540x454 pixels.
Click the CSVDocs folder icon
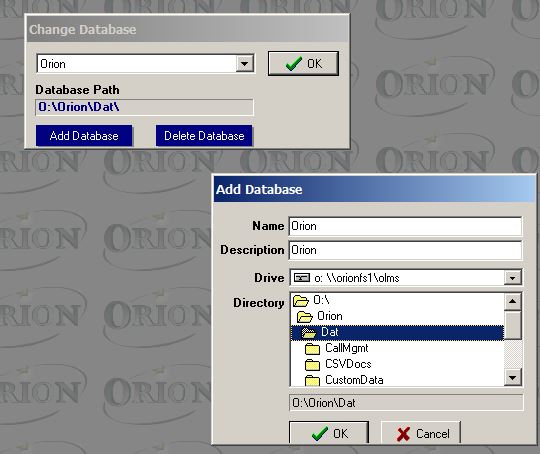pyautogui.click(x=312, y=364)
